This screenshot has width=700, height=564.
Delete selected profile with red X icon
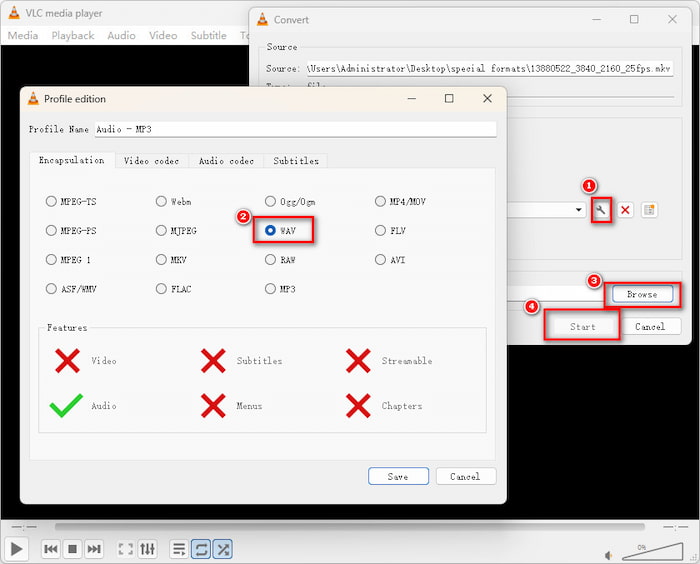click(x=625, y=210)
